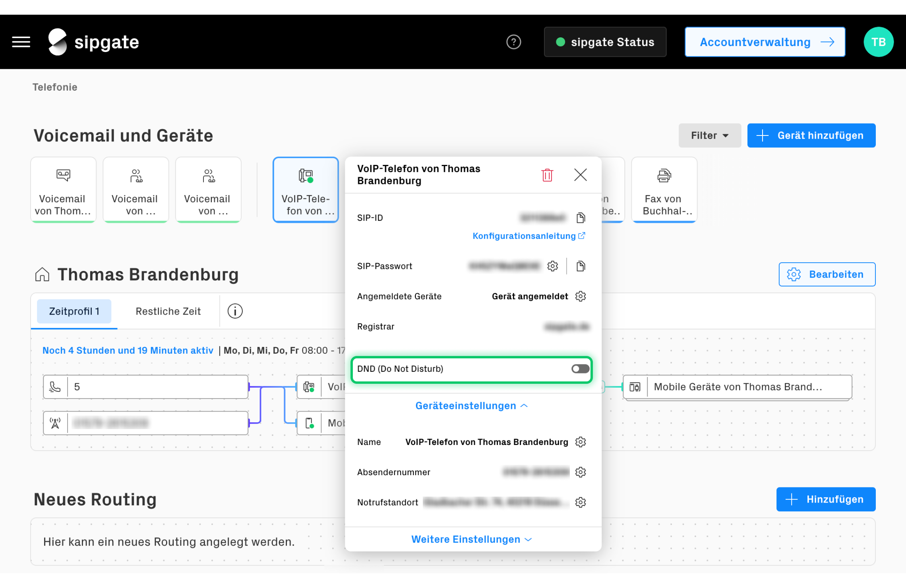Copy the SIP-Passwort to clipboard
The image size is (906, 588).
pyautogui.click(x=581, y=266)
